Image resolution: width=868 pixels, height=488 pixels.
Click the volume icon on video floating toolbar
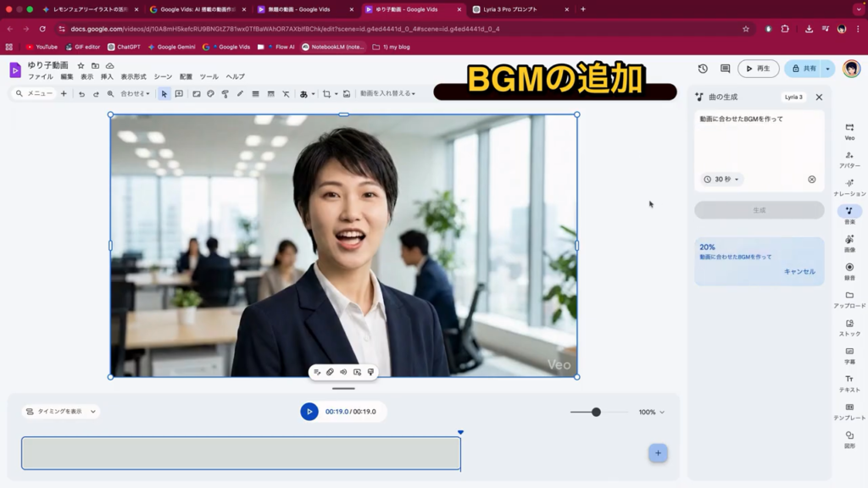tap(343, 372)
